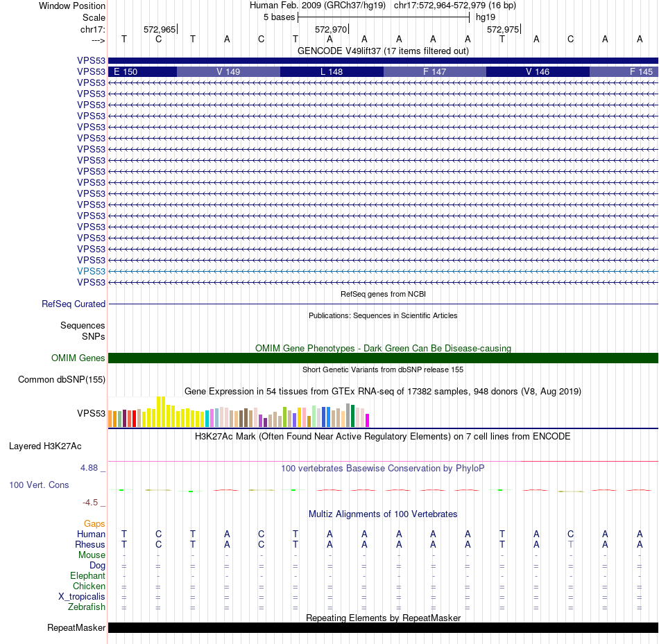This screenshot has height=644, width=659.
Task: Click the Layered H3K27Ac label
Action: click(x=45, y=446)
